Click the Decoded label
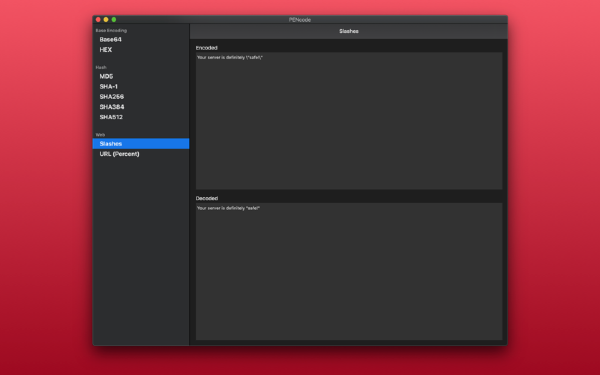Screen dimensions: 600x375 tap(207, 198)
